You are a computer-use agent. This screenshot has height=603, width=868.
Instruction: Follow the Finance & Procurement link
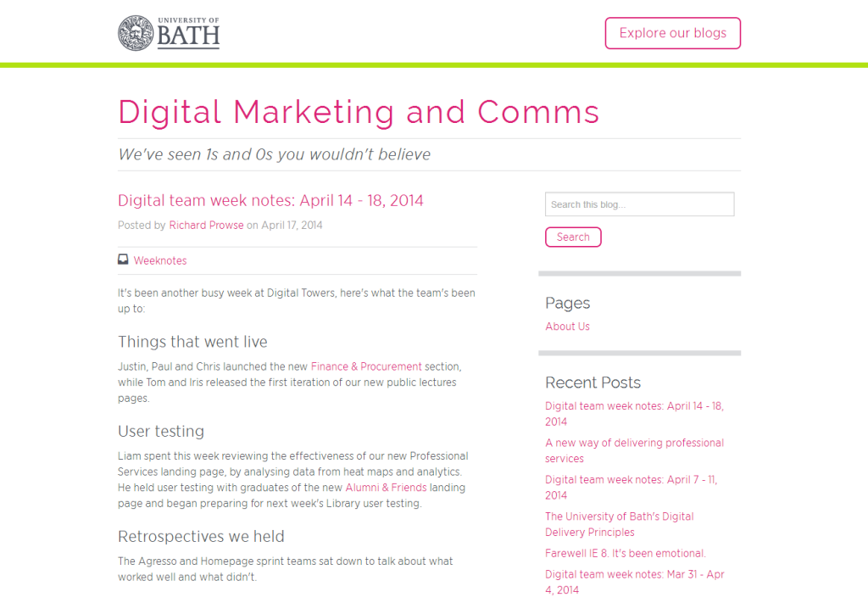pos(366,366)
